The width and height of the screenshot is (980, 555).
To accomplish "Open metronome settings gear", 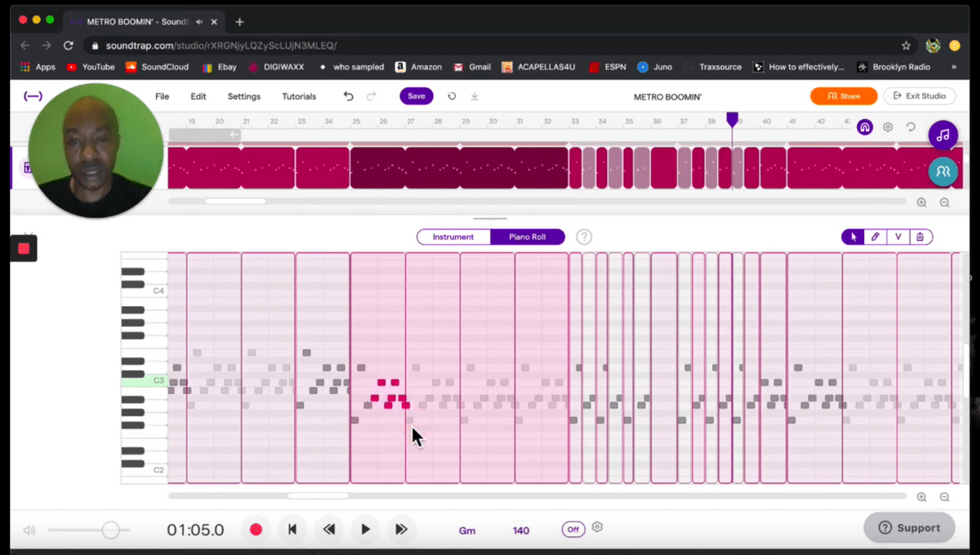I will 597,527.
